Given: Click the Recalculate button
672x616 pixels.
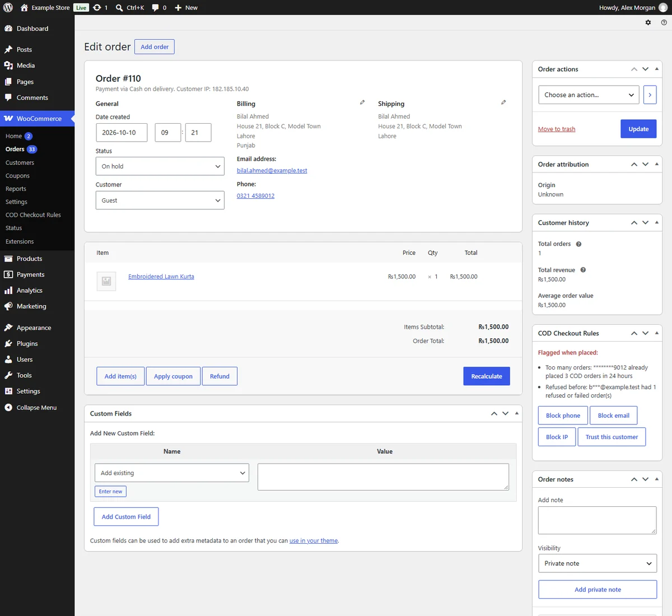Looking at the screenshot, I should (x=487, y=376).
